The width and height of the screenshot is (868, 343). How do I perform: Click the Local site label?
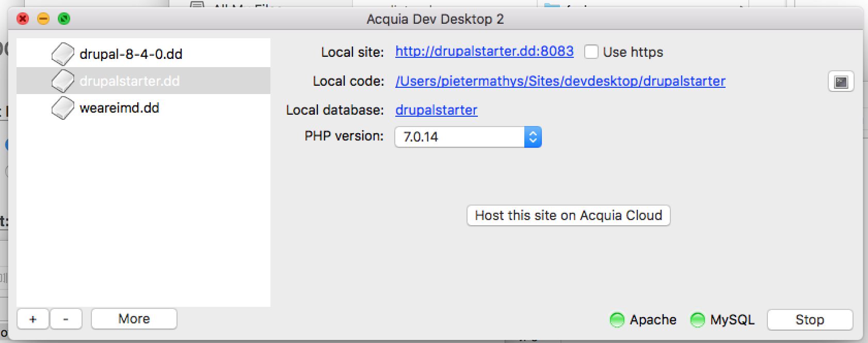tap(352, 52)
